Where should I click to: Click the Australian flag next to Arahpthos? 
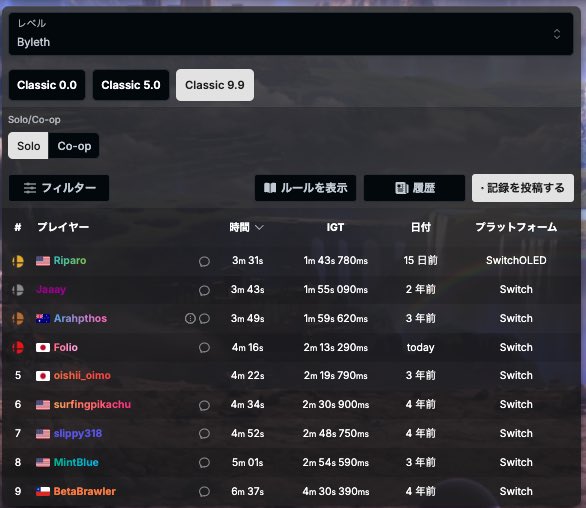[43, 318]
